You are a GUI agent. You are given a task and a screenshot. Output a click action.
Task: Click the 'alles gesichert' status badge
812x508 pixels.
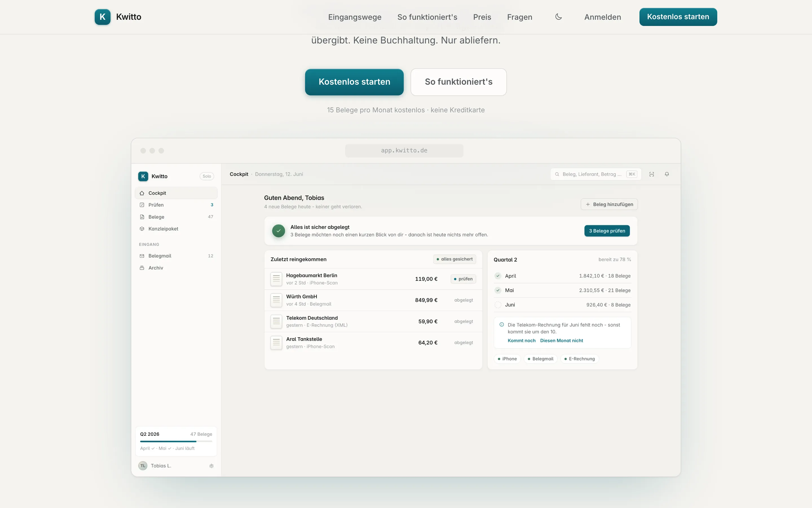(x=455, y=259)
